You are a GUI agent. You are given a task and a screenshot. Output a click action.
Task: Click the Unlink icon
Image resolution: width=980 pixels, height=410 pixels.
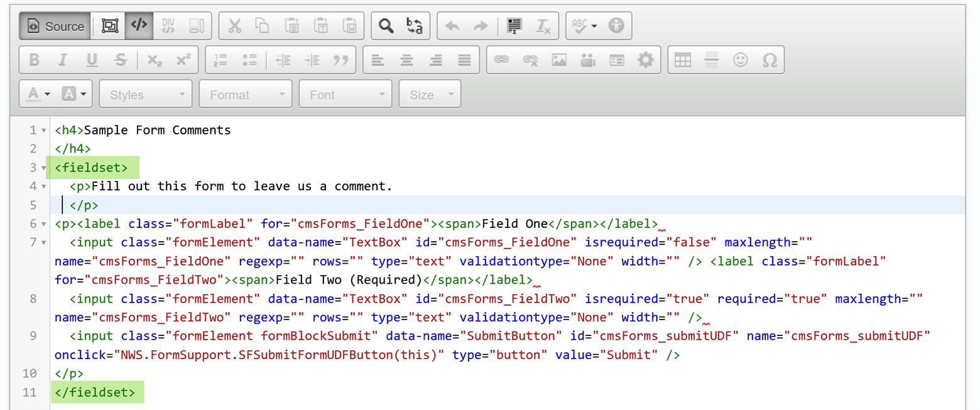pyautogui.click(x=530, y=60)
